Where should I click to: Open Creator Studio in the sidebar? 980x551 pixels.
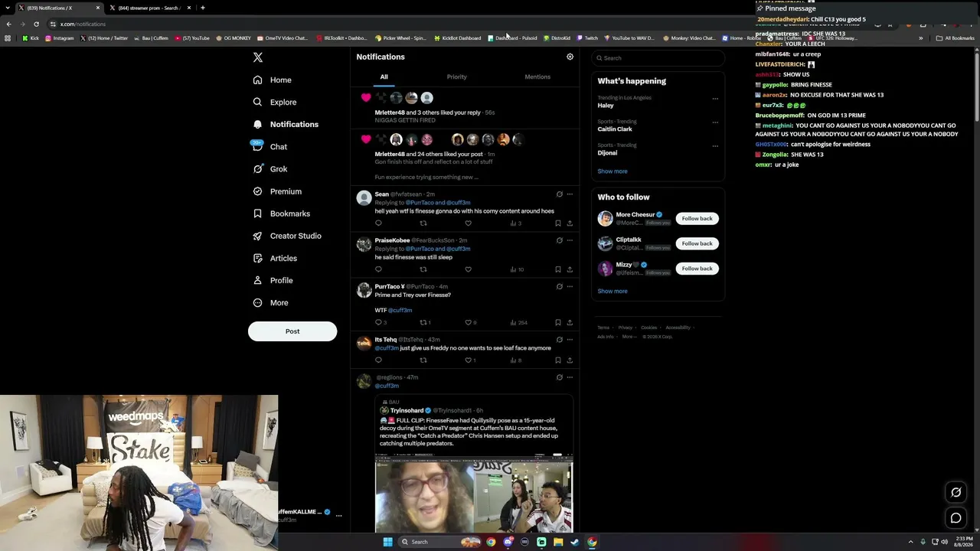(x=287, y=236)
